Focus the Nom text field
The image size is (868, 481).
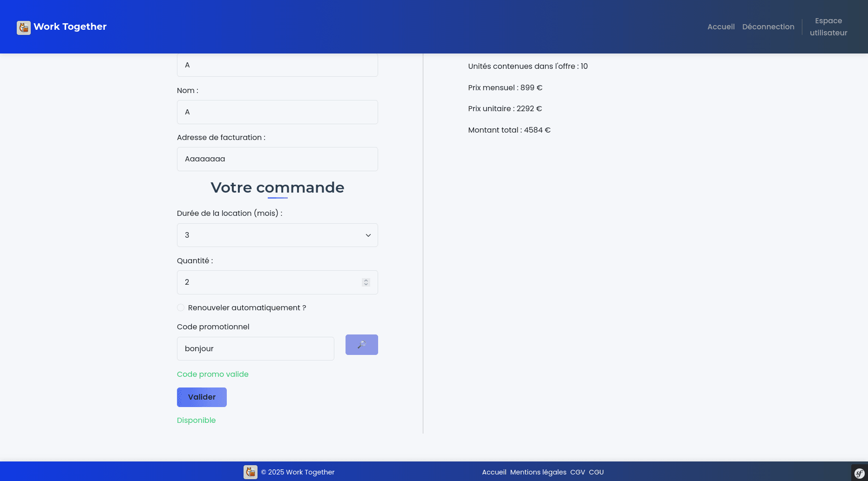tap(277, 112)
